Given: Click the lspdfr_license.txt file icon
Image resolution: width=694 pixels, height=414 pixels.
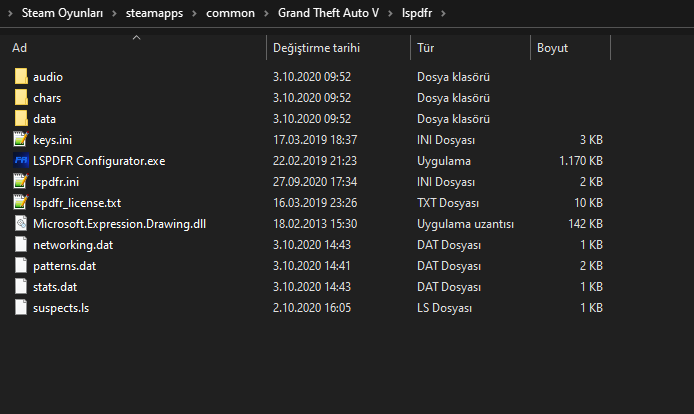Looking at the screenshot, I should [x=21, y=203].
